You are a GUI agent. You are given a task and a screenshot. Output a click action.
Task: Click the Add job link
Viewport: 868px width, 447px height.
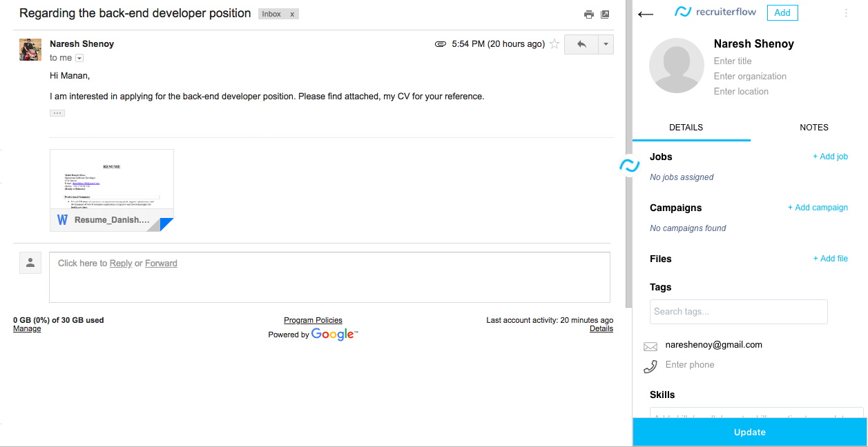click(x=830, y=157)
